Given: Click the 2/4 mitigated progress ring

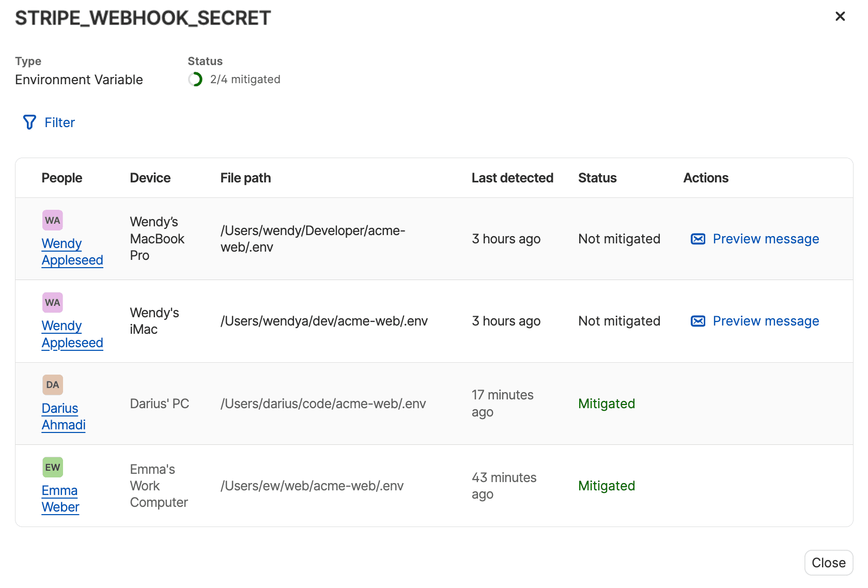Looking at the screenshot, I should point(195,80).
